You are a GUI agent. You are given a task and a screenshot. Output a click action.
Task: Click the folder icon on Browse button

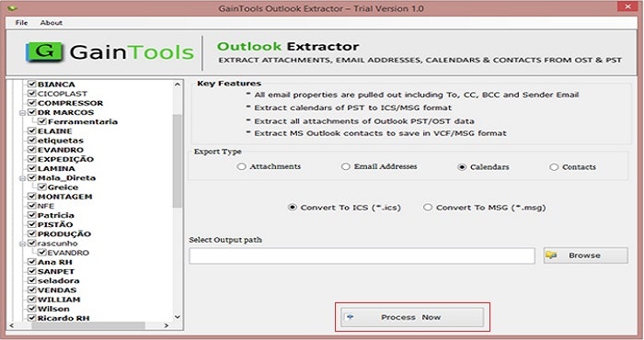[551, 255]
